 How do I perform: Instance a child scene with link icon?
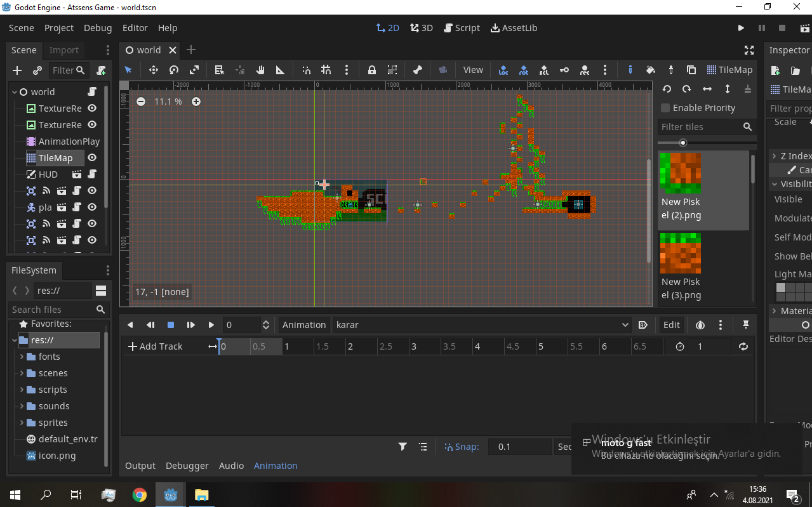37,70
